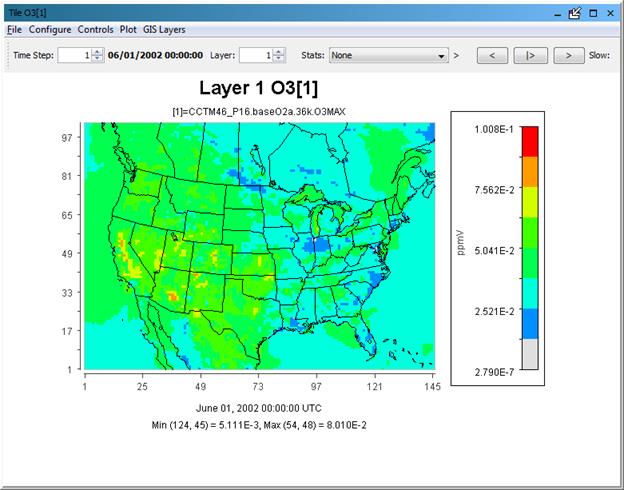Image resolution: width=624 pixels, height=490 pixels.
Task: Click the legend value 2.521E-2
Action: (494, 311)
